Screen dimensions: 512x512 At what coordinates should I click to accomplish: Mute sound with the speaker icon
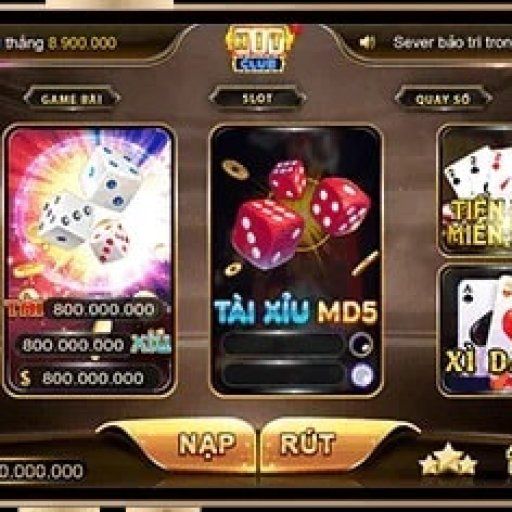coord(367,42)
